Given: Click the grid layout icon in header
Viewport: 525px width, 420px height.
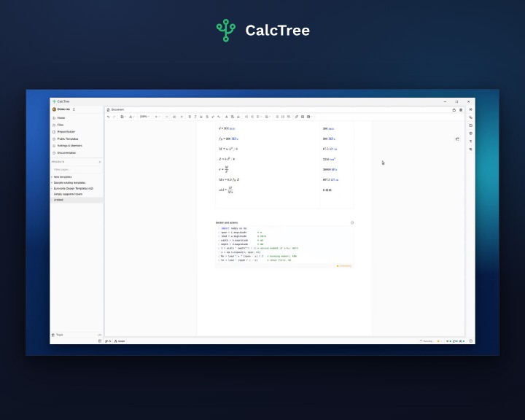Looking at the screenshot, I should [x=461, y=110].
